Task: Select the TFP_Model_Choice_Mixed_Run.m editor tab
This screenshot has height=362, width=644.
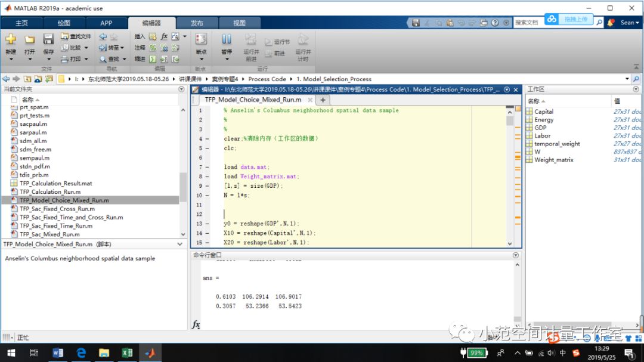Action: pos(253,100)
